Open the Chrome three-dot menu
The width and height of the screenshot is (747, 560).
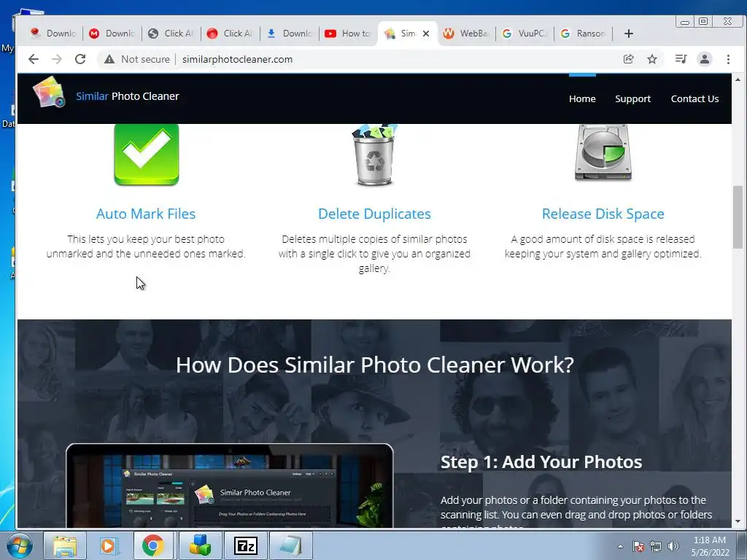coord(728,59)
